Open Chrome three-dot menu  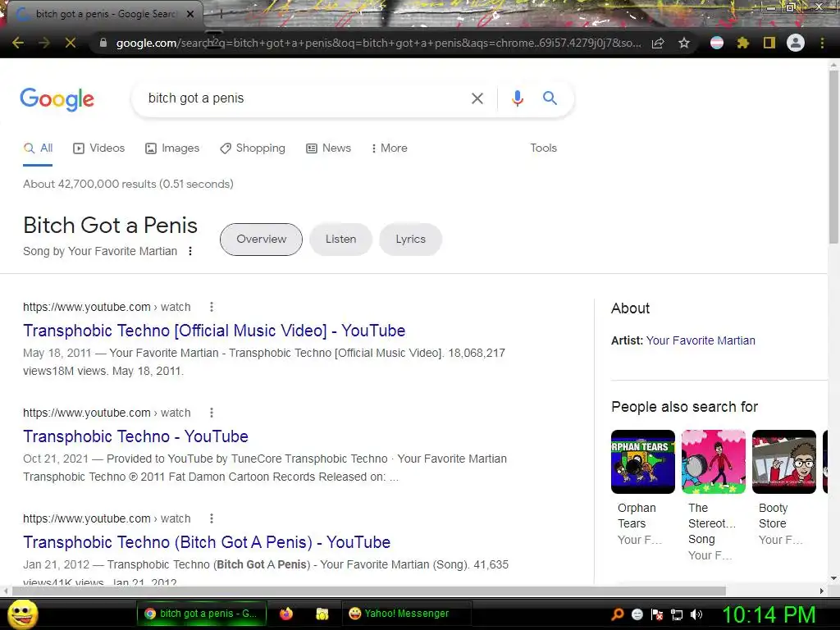point(822,43)
